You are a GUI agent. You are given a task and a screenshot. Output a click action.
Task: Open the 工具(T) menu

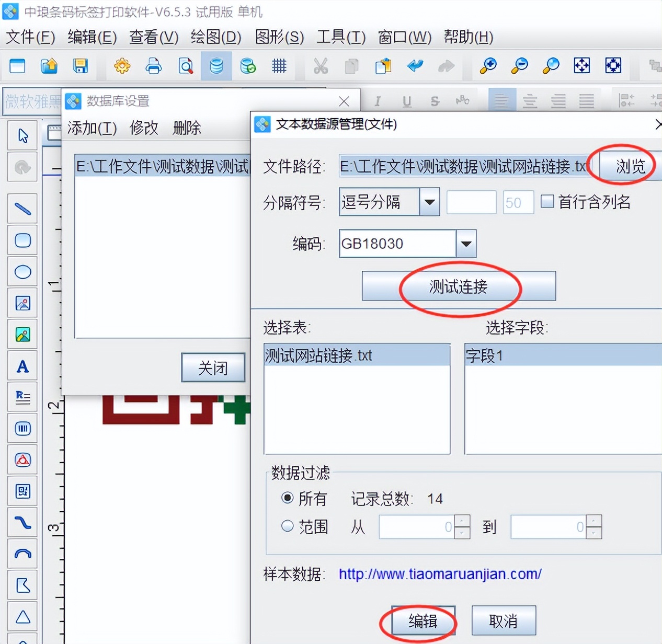pyautogui.click(x=340, y=37)
